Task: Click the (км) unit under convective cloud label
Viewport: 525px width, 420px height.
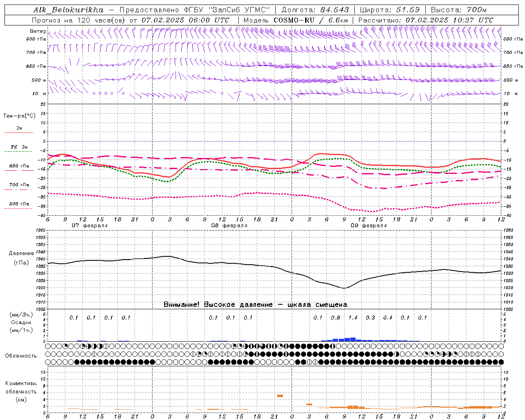Action: [x=21, y=399]
